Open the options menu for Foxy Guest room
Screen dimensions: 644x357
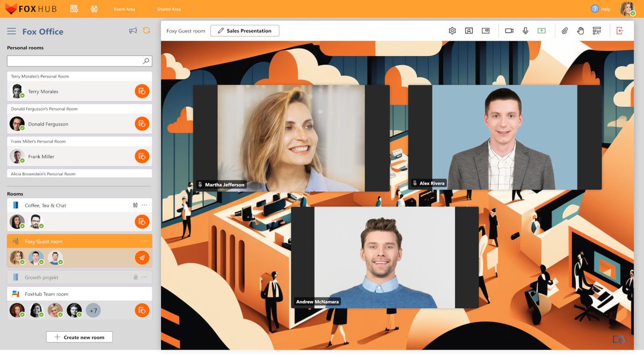coord(143,241)
